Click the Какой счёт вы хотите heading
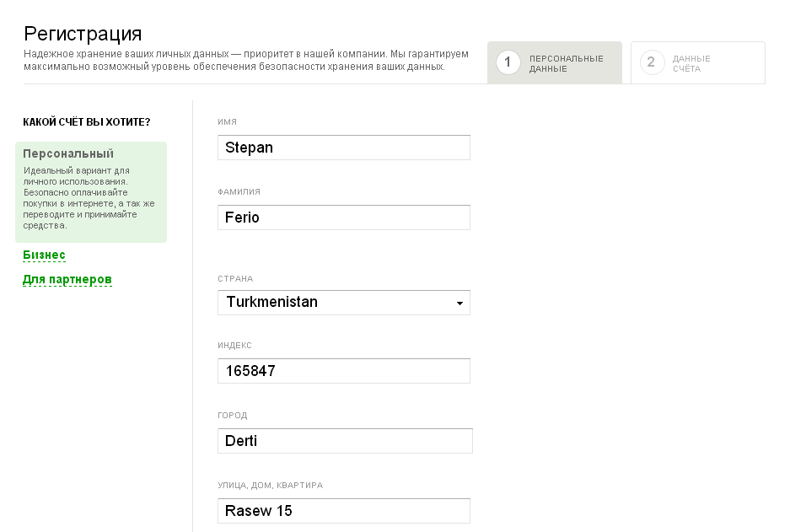 point(87,122)
